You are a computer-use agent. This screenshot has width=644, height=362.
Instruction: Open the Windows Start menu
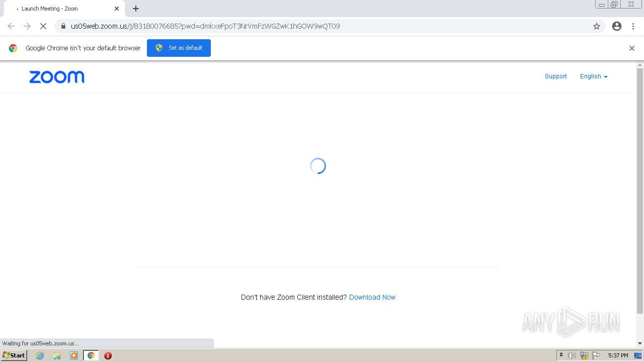point(14,355)
